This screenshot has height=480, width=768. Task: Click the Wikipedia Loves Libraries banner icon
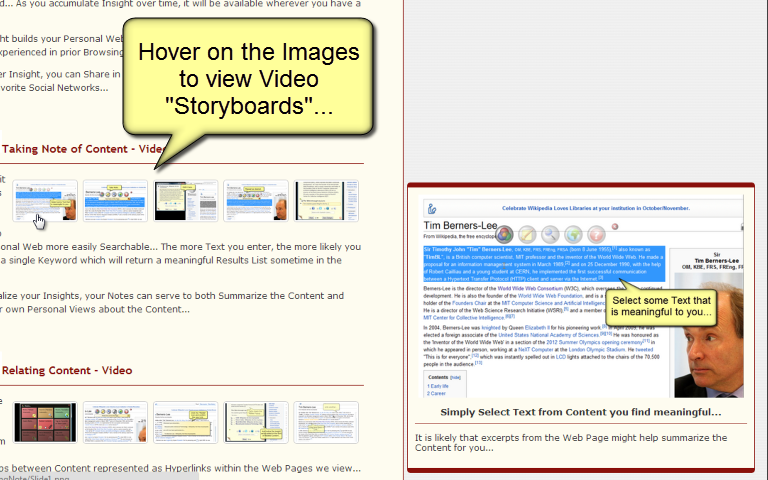432,209
